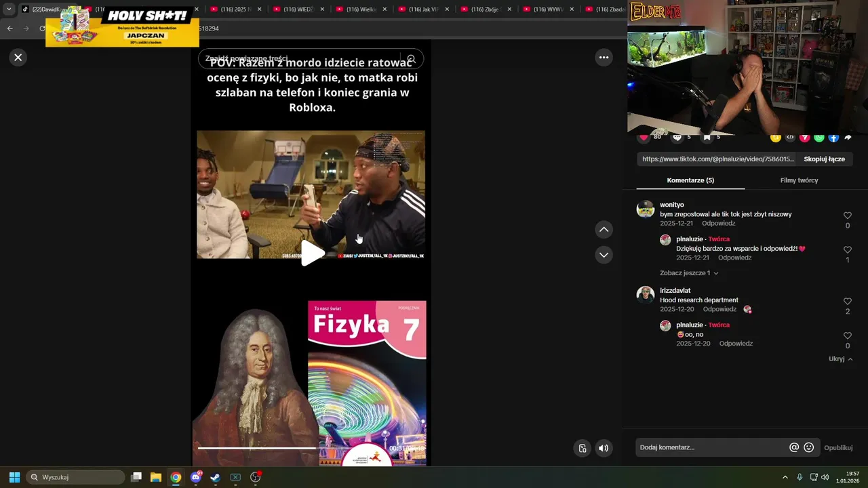The height and width of the screenshot is (488, 868).
Task: Click the Dodaj komentarz input field
Action: [x=711, y=447]
